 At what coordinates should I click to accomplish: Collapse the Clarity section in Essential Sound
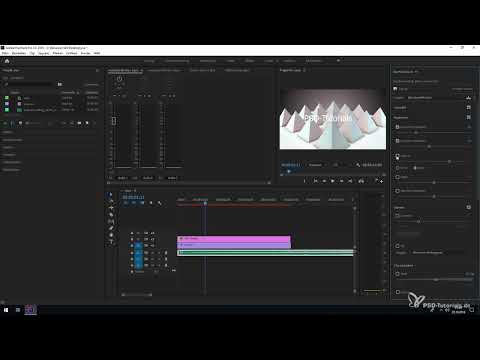tap(399, 208)
